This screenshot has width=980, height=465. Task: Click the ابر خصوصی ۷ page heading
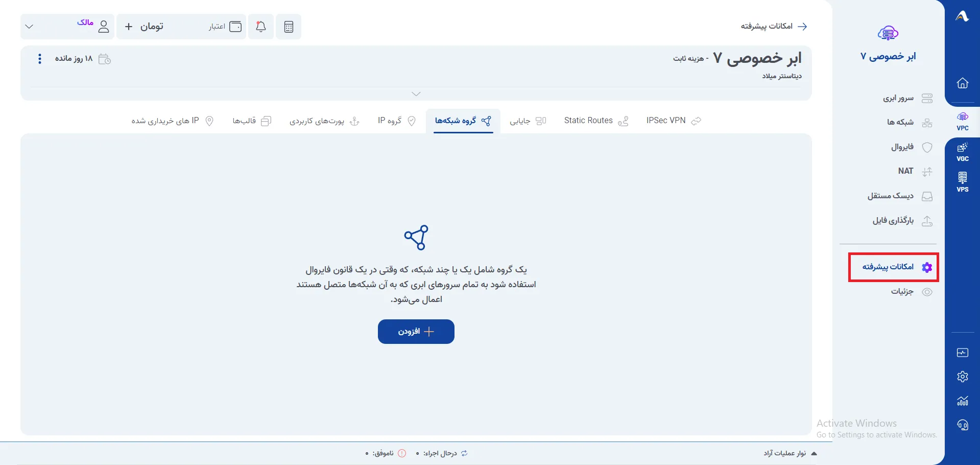point(757,58)
